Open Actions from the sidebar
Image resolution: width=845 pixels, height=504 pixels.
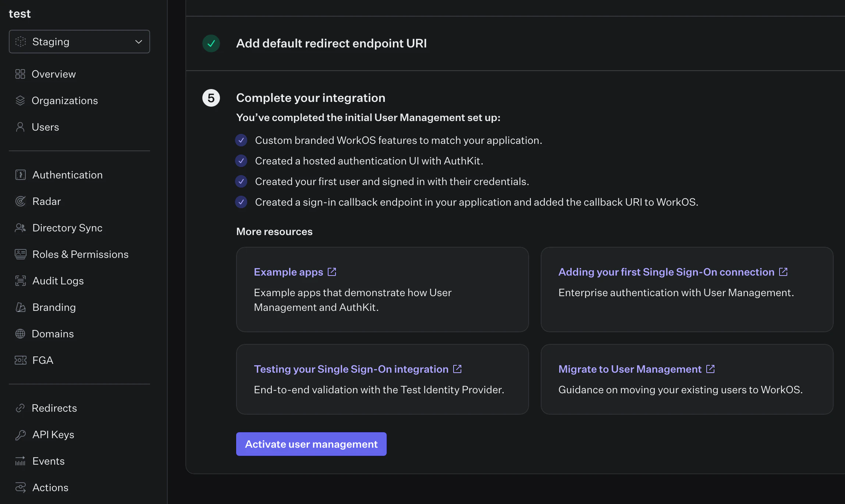point(50,487)
